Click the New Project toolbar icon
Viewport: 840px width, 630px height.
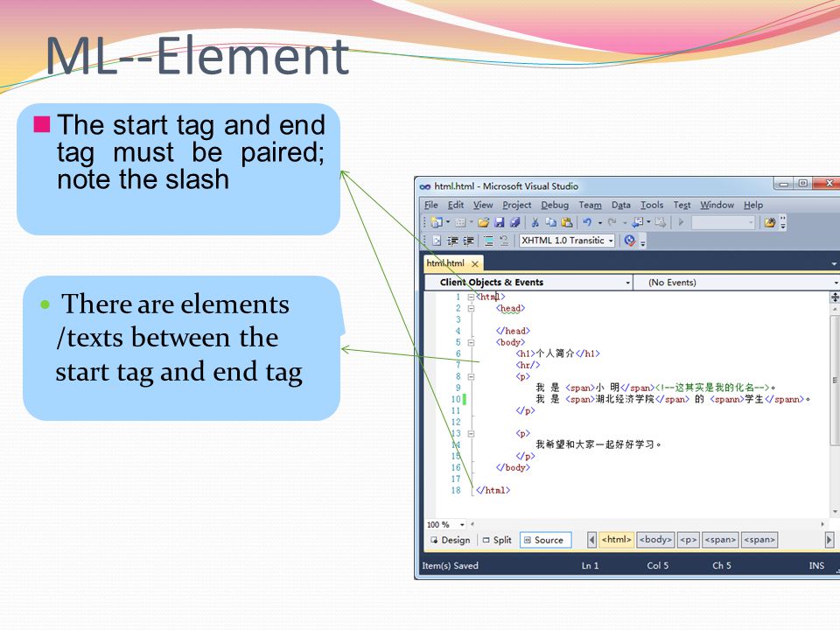point(437,222)
